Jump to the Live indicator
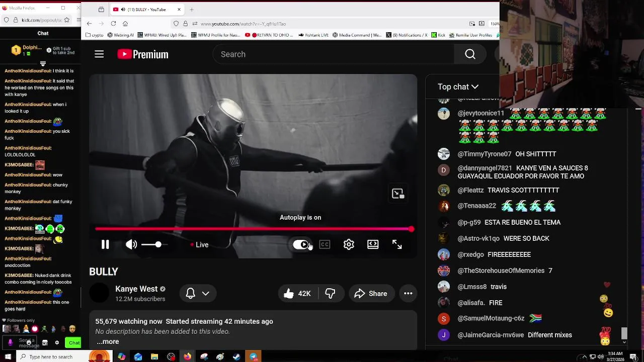Screen dimensions: 644x362 click(200, 245)
